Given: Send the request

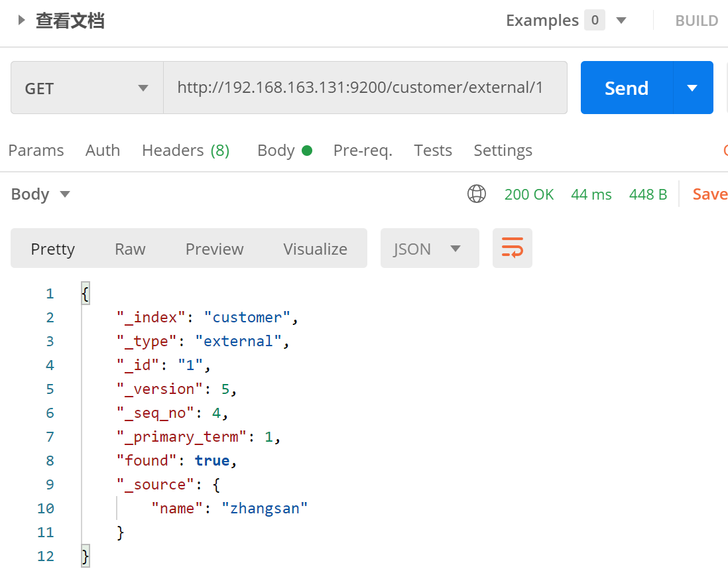Looking at the screenshot, I should (627, 88).
